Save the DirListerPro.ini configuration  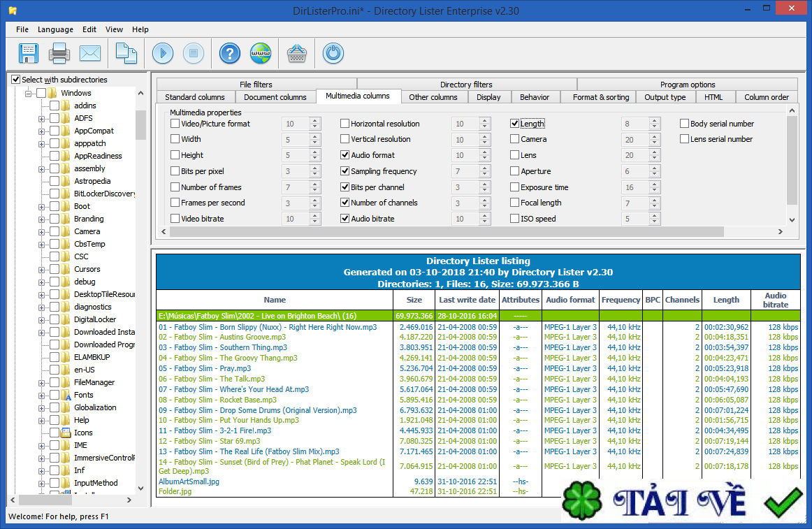click(27, 53)
